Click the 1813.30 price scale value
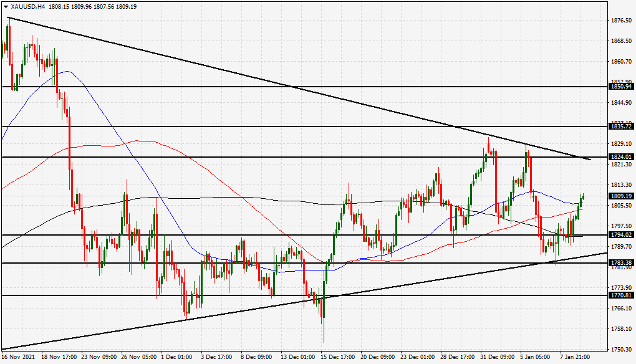 621,185
